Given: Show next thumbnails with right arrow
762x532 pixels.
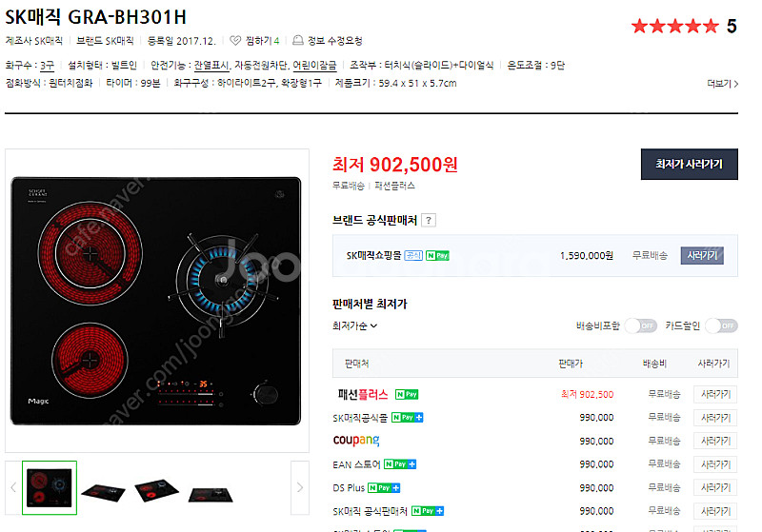Looking at the screenshot, I should point(300,487).
